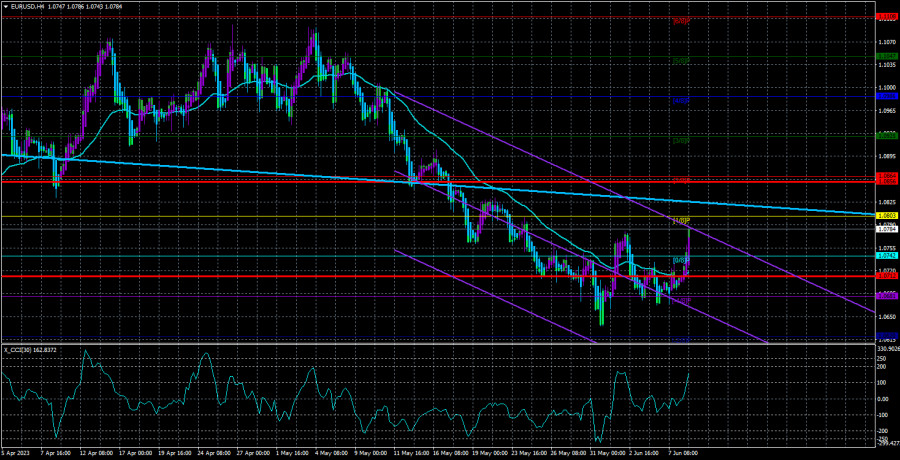The width and height of the screenshot is (900, 460).
Task: Click the 1.1070 price axis label
Action: coord(886,42)
